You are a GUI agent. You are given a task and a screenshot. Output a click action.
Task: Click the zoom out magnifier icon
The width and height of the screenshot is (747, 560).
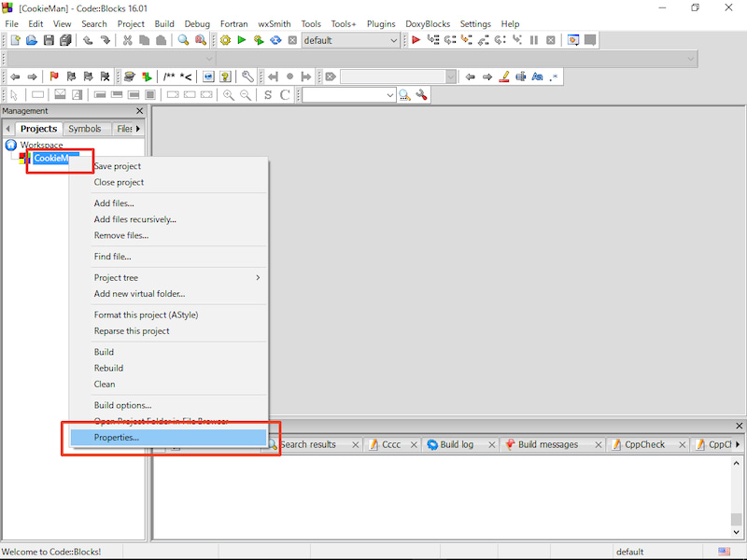point(246,95)
